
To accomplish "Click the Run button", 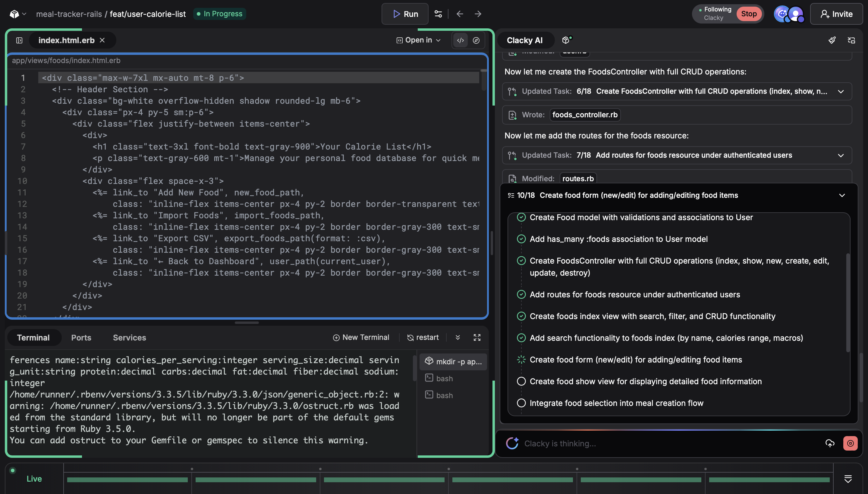I will coord(405,14).
